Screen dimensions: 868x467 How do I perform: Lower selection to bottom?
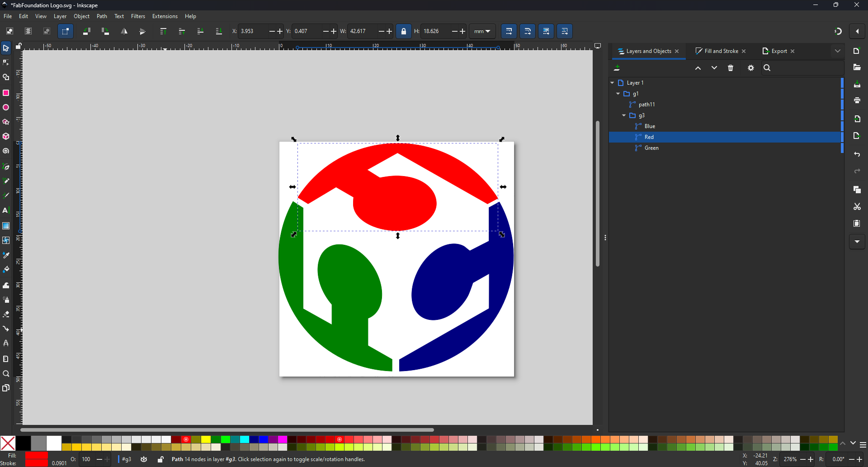219,31
